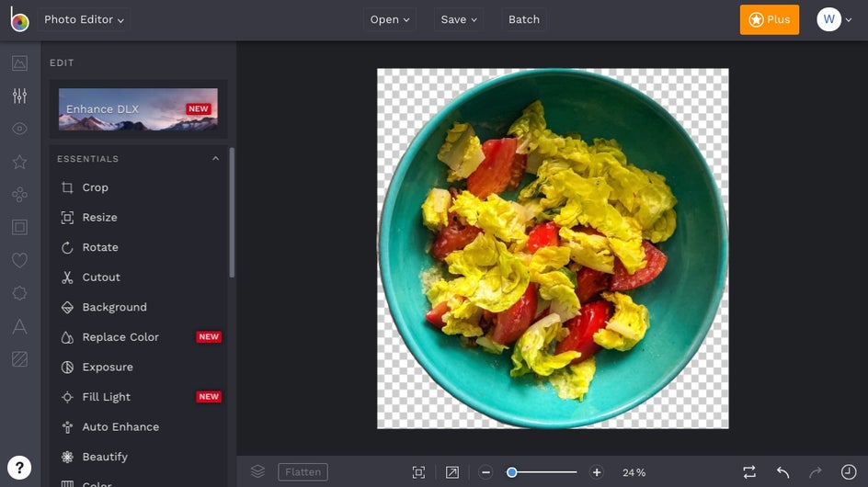Open the Touch Up eye sidebar icon
The width and height of the screenshot is (868, 487).
pyautogui.click(x=19, y=129)
